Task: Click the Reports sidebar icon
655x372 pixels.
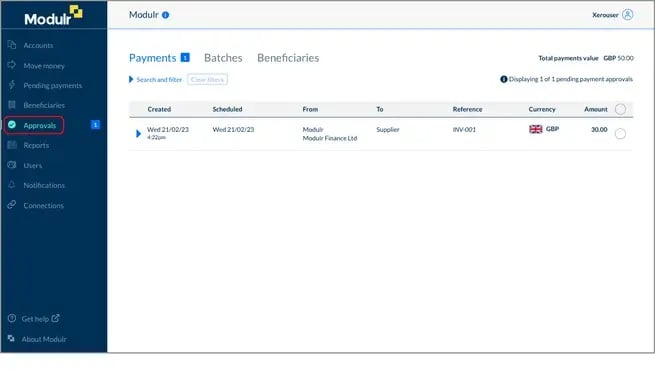Action: click(x=12, y=145)
